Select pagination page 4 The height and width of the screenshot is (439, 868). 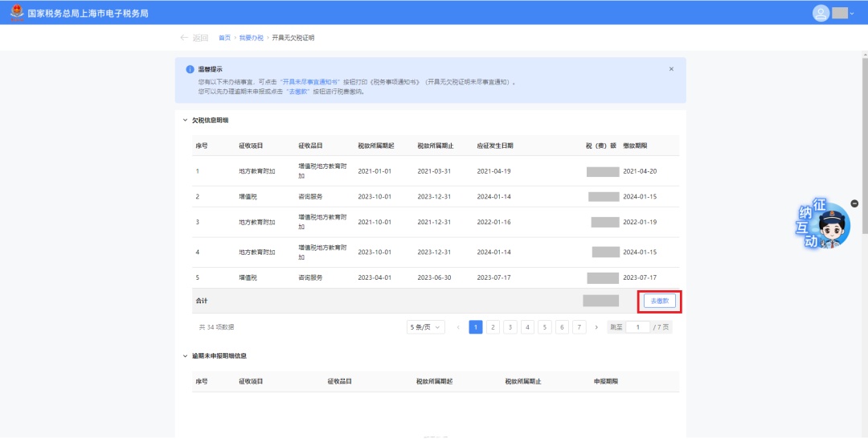(x=527, y=327)
